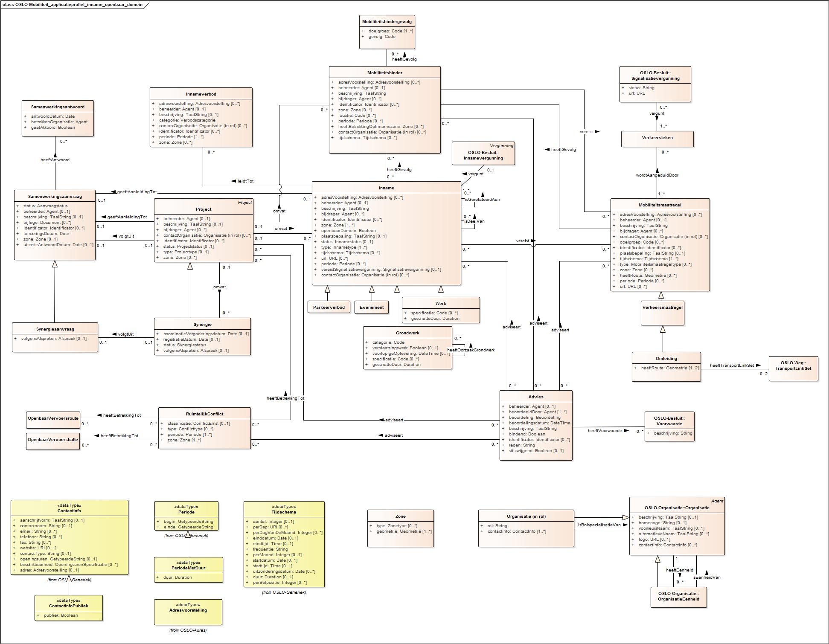Click the heeftTransportLinkSet association label
This screenshot has width=829, height=644.
[x=732, y=365]
